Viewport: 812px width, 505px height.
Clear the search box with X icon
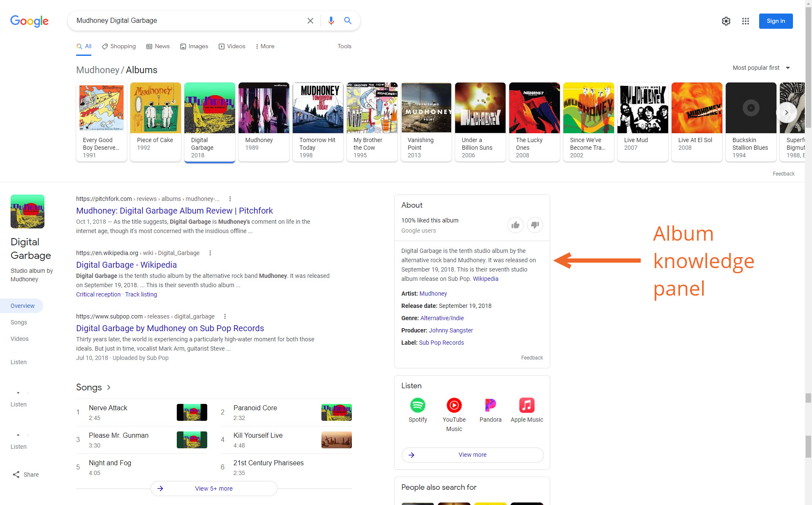[310, 21]
